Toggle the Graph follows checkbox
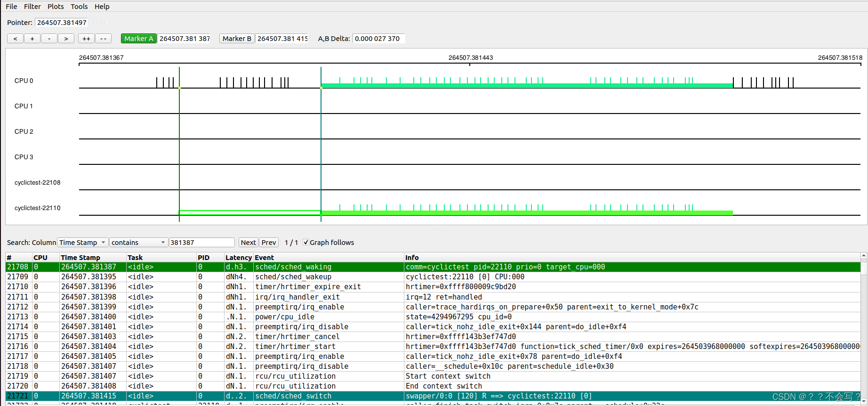Image resolution: width=868 pixels, height=406 pixels. click(x=306, y=243)
